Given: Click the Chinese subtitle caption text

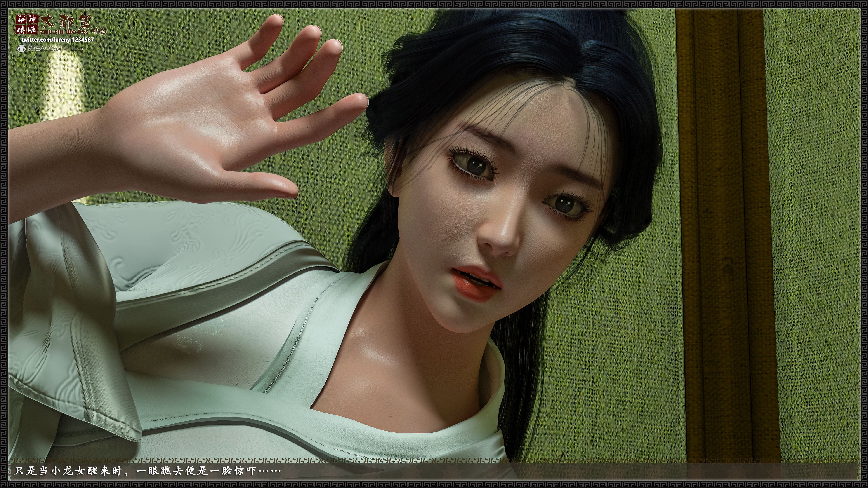Looking at the screenshot, I should tap(147, 471).
